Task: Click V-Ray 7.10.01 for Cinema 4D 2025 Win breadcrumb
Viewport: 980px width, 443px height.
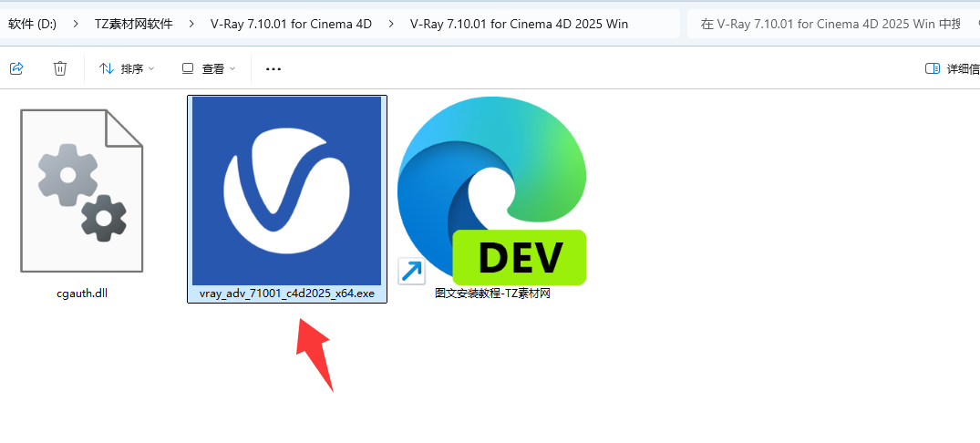Action: tap(520, 24)
